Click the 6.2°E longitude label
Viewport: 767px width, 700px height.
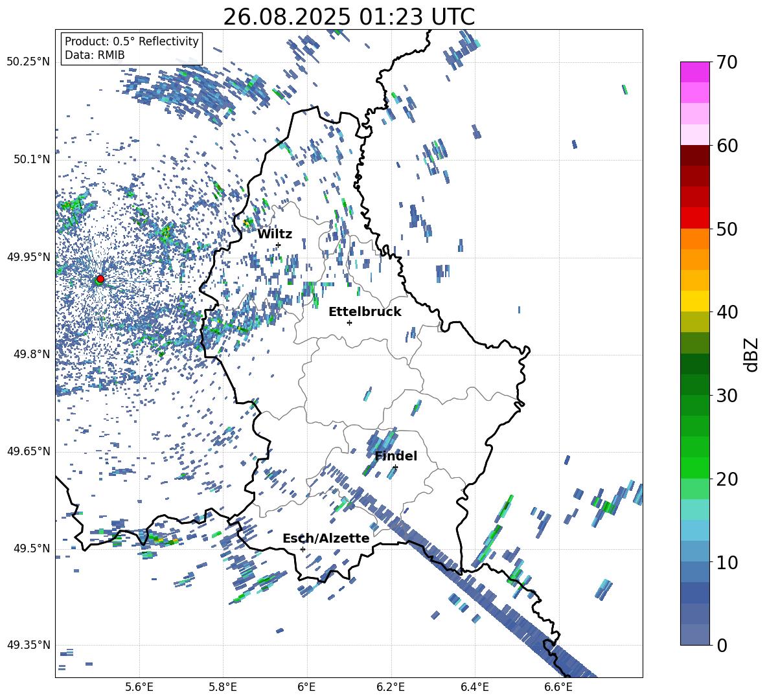click(391, 688)
